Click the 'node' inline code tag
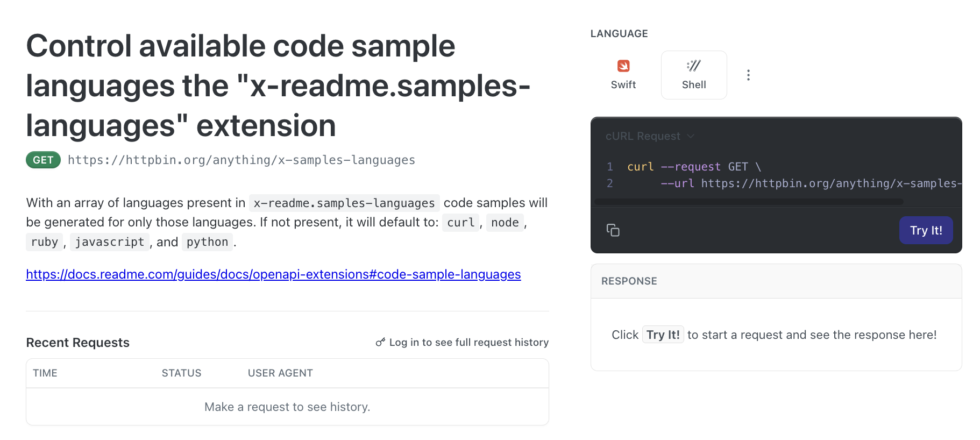980x440 pixels. click(505, 222)
